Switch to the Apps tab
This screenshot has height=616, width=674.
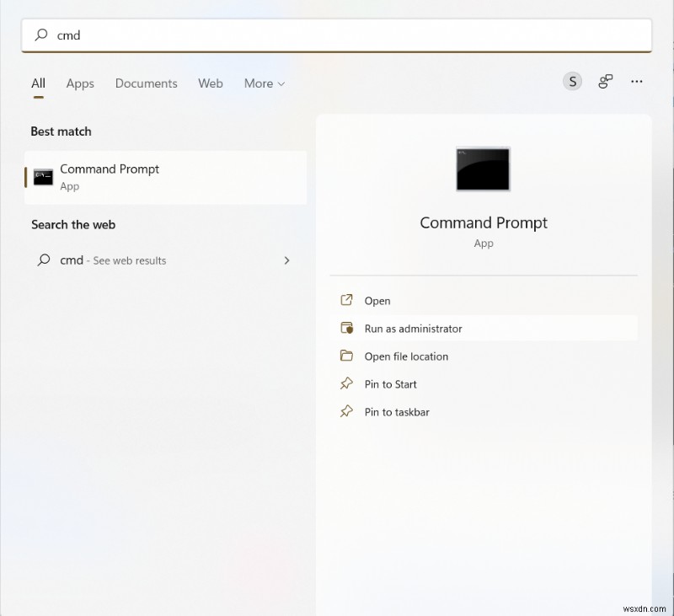80,83
